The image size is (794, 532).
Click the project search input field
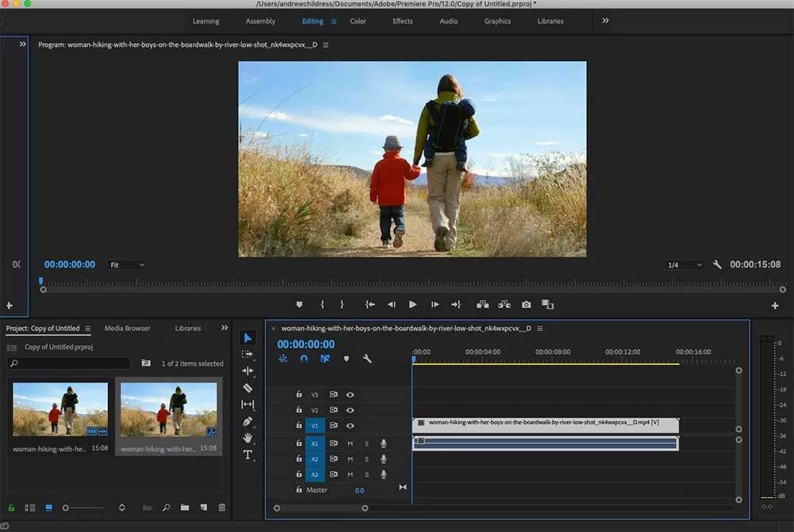pos(71,364)
